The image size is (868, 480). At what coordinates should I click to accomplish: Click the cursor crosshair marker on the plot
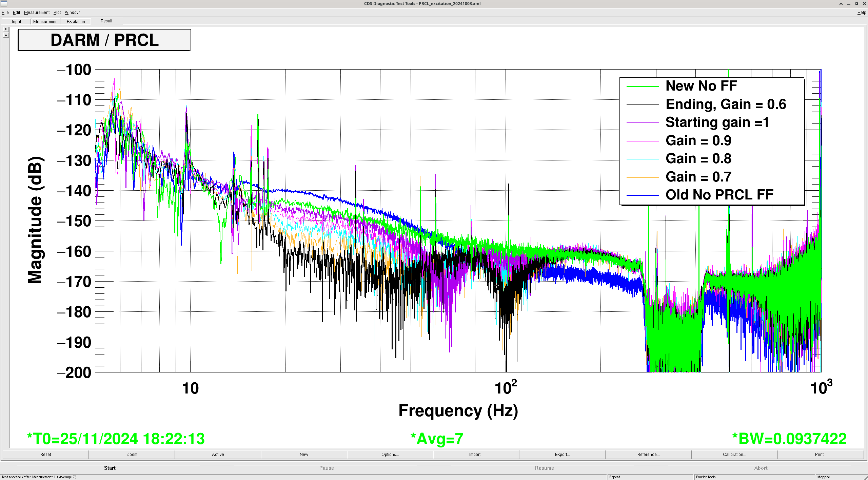click(x=496, y=286)
